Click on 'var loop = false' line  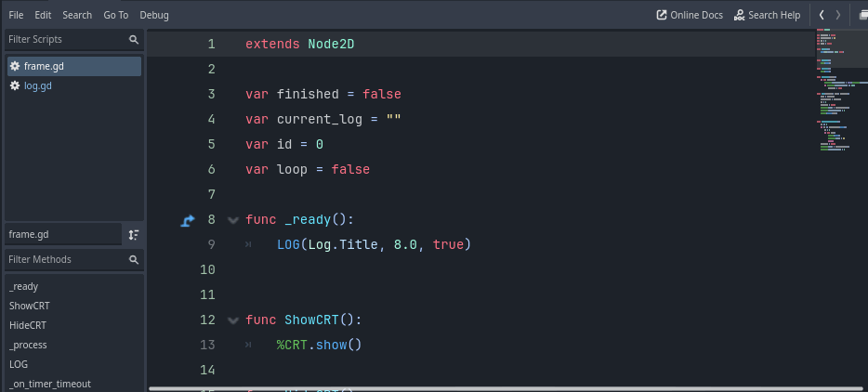[308, 169]
